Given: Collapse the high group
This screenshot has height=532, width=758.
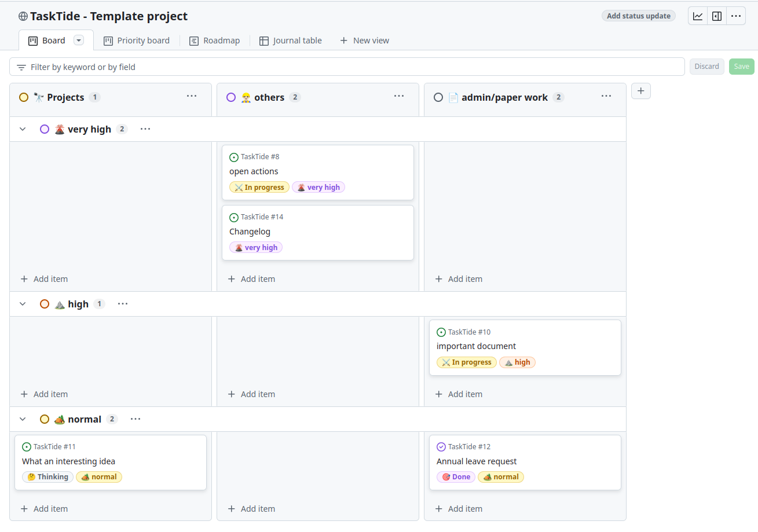Looking at the screenshot, I should [x=23, y=304].
